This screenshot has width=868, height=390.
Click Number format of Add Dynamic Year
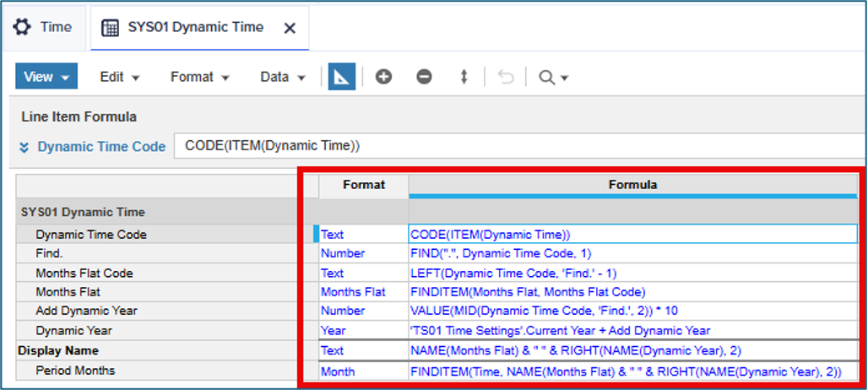[x=364, y=311]
